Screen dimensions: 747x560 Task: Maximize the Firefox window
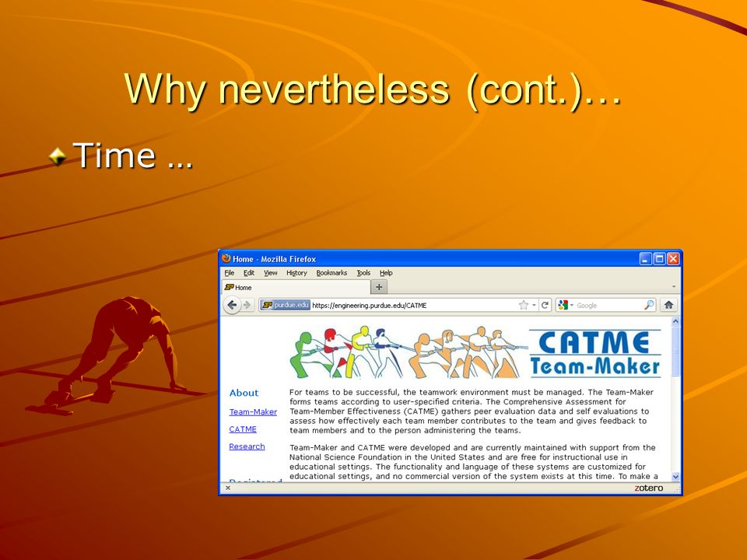pyautogui.click(x=659, y=258)
